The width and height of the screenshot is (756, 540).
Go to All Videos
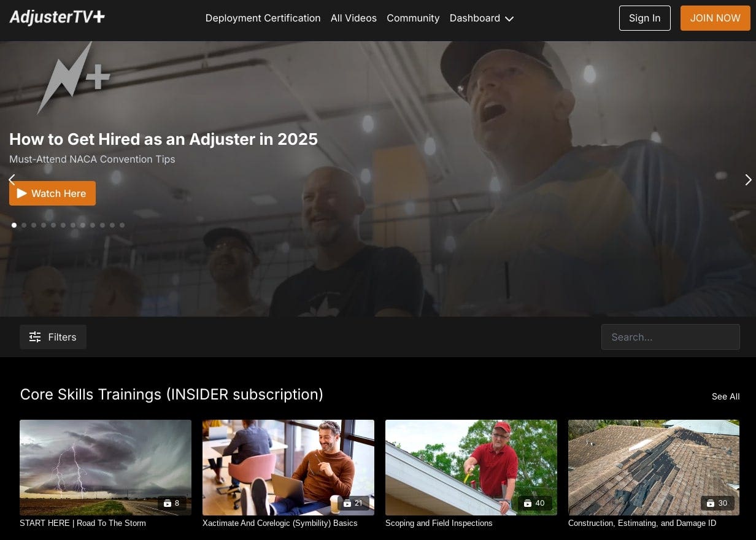[x=353, y=18]
